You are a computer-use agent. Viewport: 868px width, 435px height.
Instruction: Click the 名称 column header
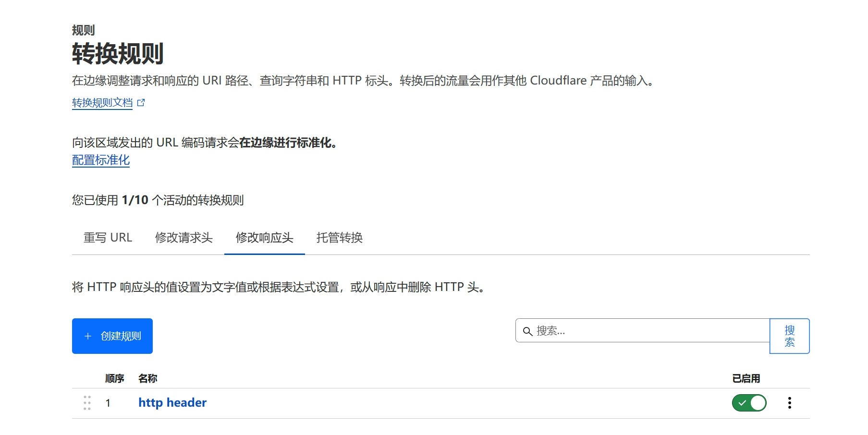(x=147, y=378)
